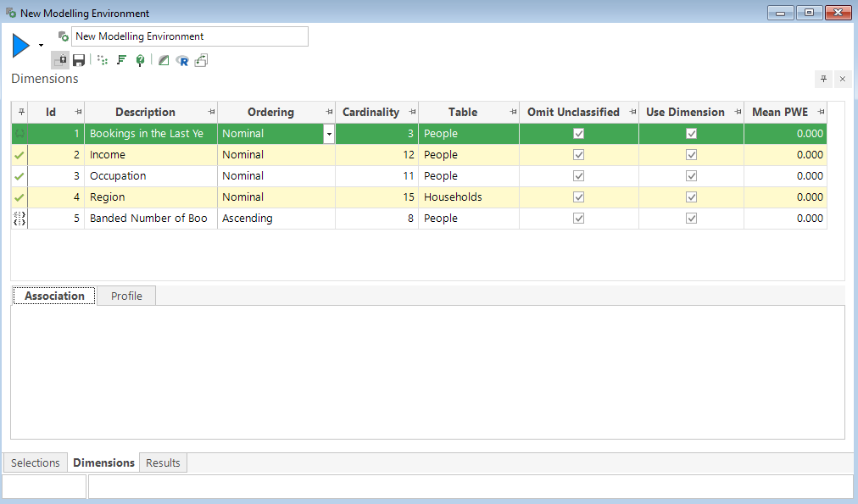Click the New Modelling Environment name field
Image resolution: width=858 pixels, height=504 pixels.
point(190,36)
